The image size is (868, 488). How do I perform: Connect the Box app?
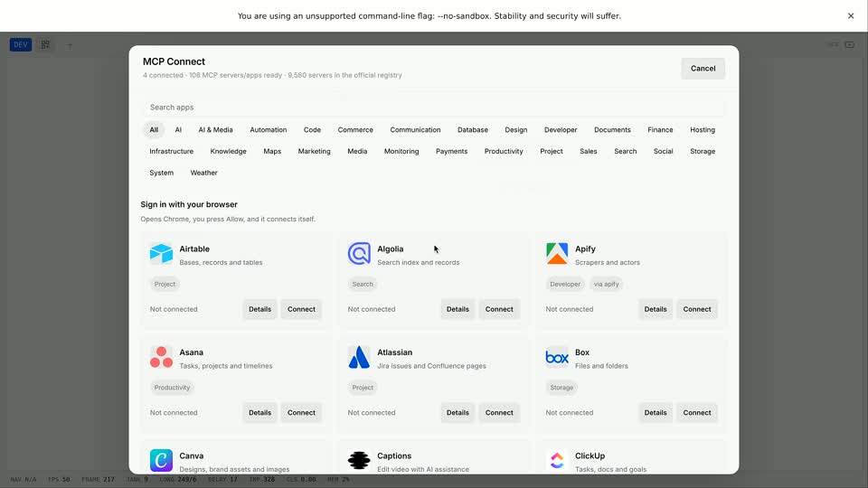697,413
